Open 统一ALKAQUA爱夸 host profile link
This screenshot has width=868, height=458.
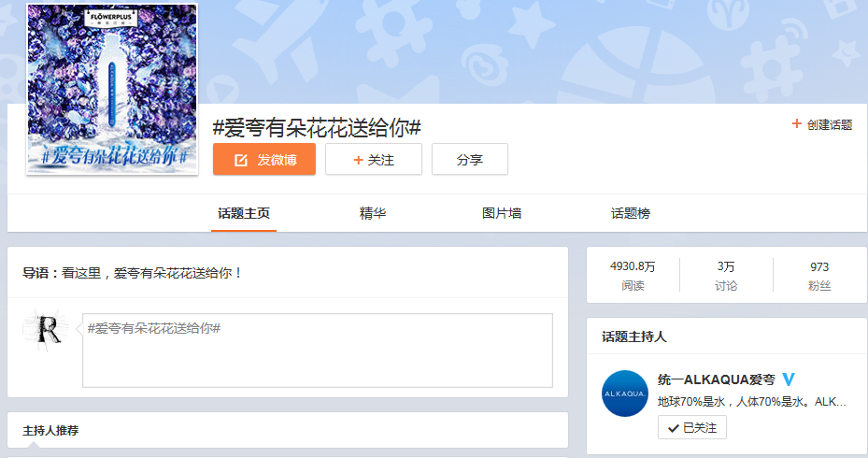717,379
